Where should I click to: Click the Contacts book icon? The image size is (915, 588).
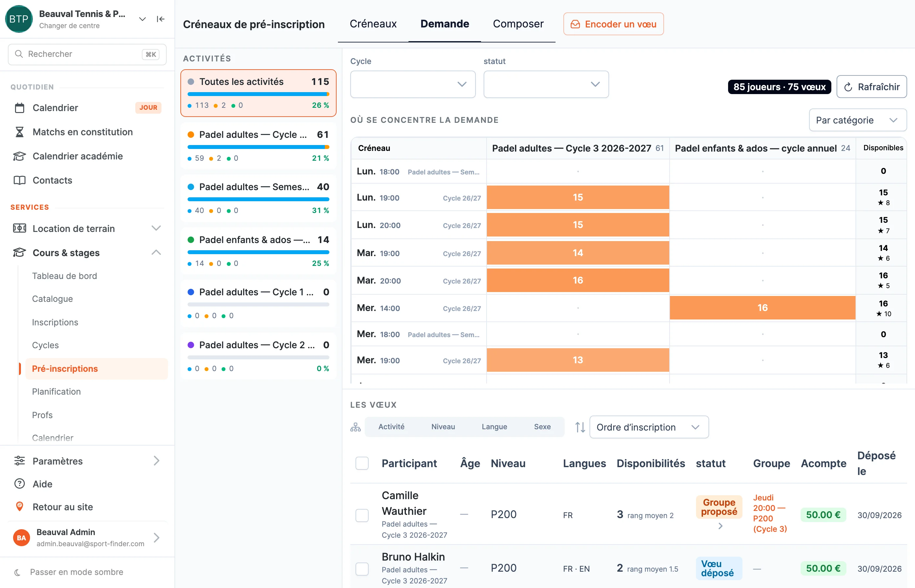coord(20,180)
